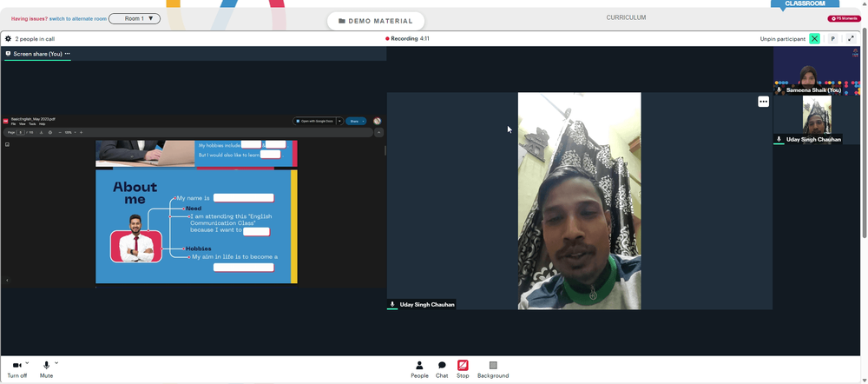
Task: Open Help menu in shared PDF viewer
Action: [42, 124]
